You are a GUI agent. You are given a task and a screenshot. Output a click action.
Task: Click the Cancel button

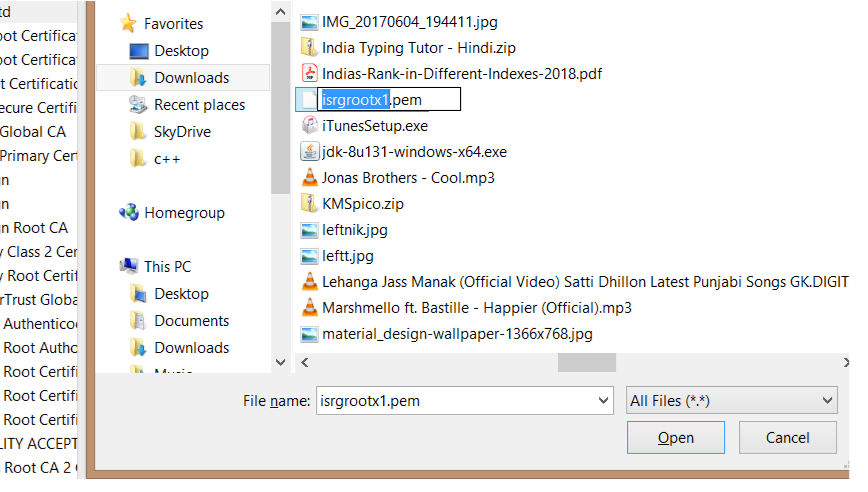[x=787, y=437]
